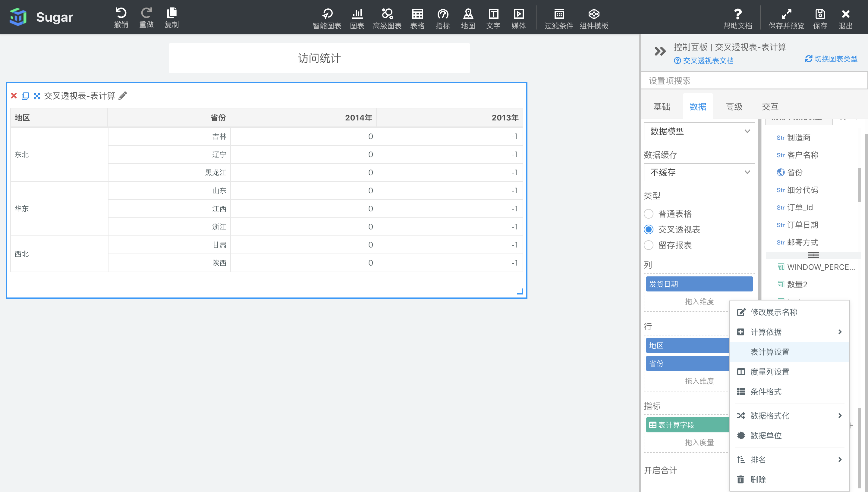Open the Smart Chart (智能图表) tool
The width and height of the screenshot is (868, 492).
point(327,19)
